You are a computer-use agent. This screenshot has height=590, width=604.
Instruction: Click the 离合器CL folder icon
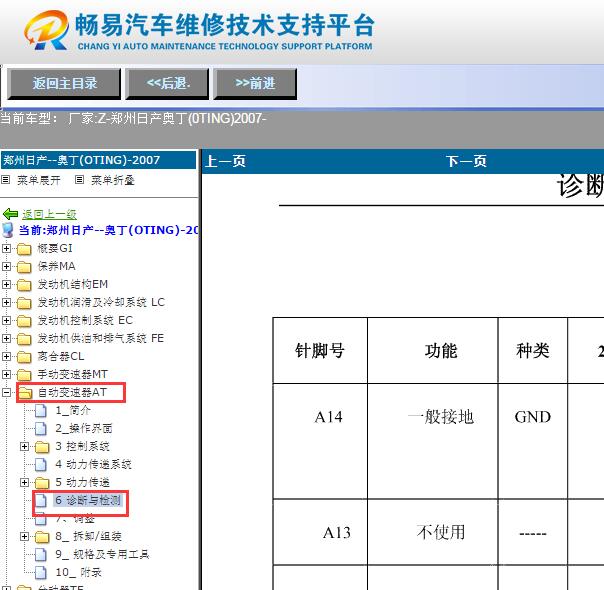tap(24, 357)
